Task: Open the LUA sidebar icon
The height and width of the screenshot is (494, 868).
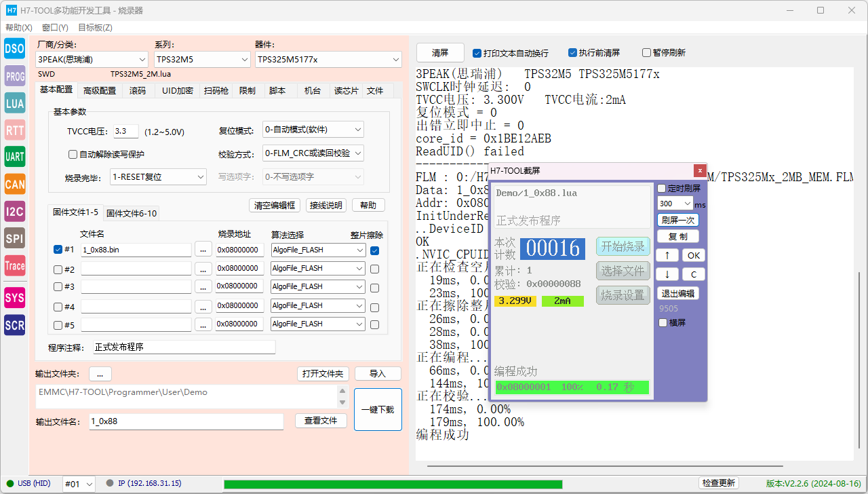Action: [14, 103]
